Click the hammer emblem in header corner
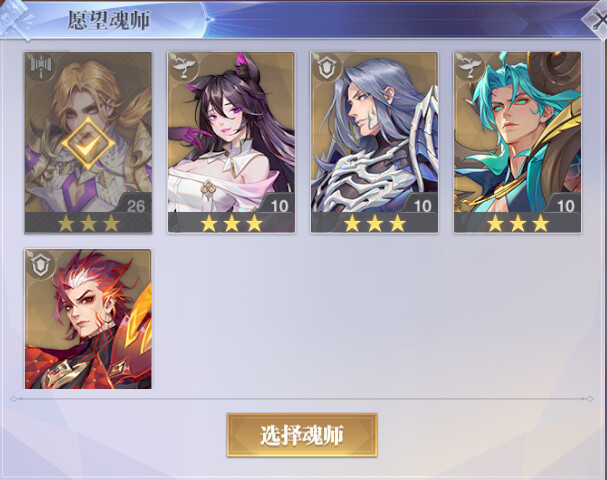Viewport: 607px width, 480px height. [15, 19]
